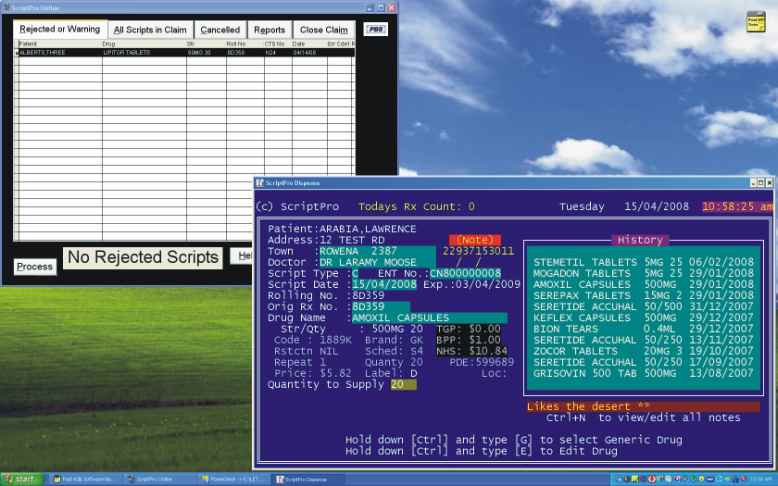The image size is (778, 486).
Task: Select BION TEARS in History
Action: [644, 329]
